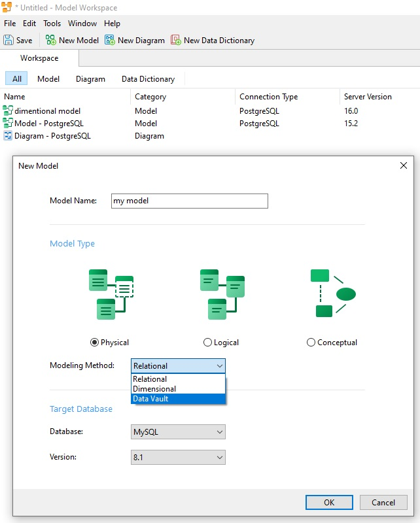Click the New Data Dictionary toolbar icon

coord(176,40)
